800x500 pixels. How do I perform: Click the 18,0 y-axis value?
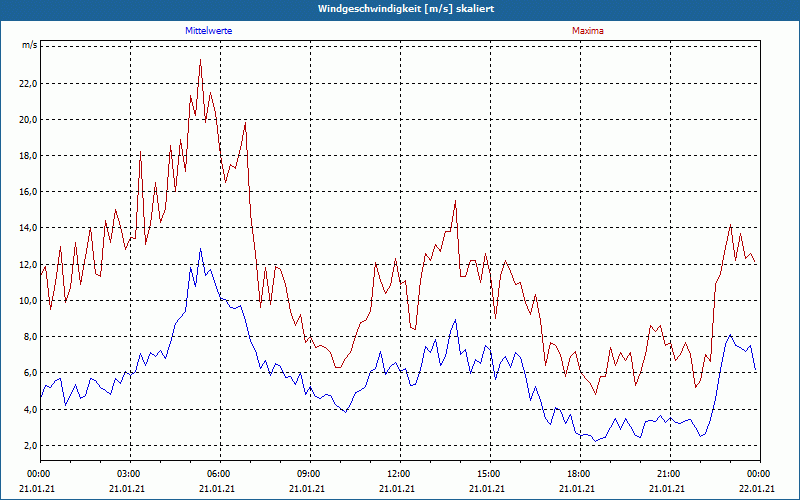click(29, 156)
